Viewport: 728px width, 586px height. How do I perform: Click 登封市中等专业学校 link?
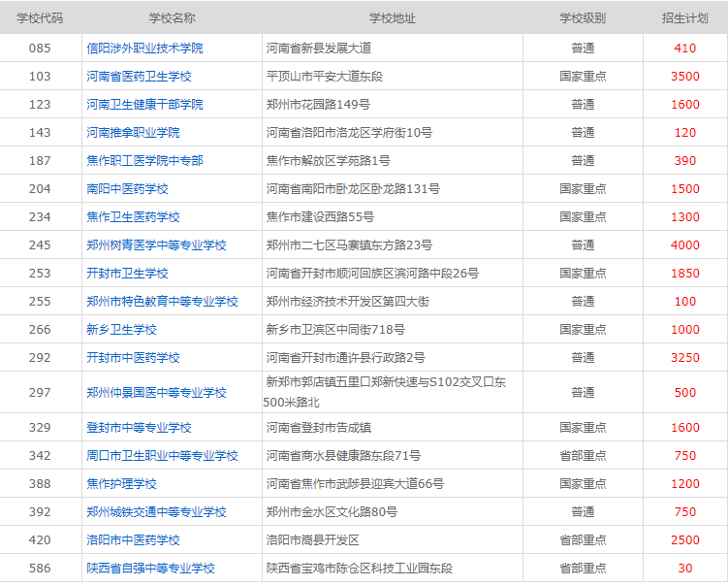tap(139, 428)
